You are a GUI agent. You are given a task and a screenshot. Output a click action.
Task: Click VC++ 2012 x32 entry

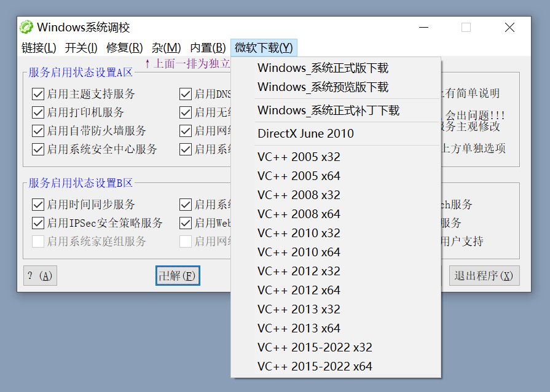(336, 271)
